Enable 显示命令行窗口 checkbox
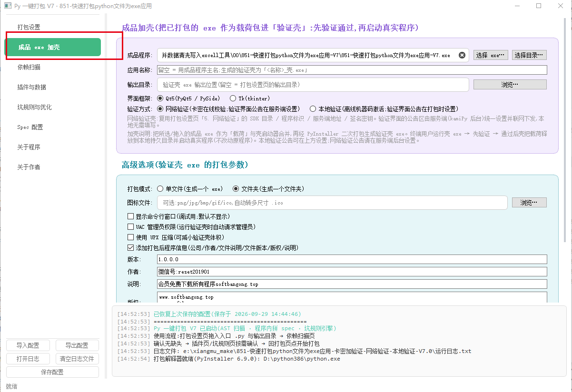Image resolution: width=572 pixels, height=392 pixels. click(x=179, y=216)
